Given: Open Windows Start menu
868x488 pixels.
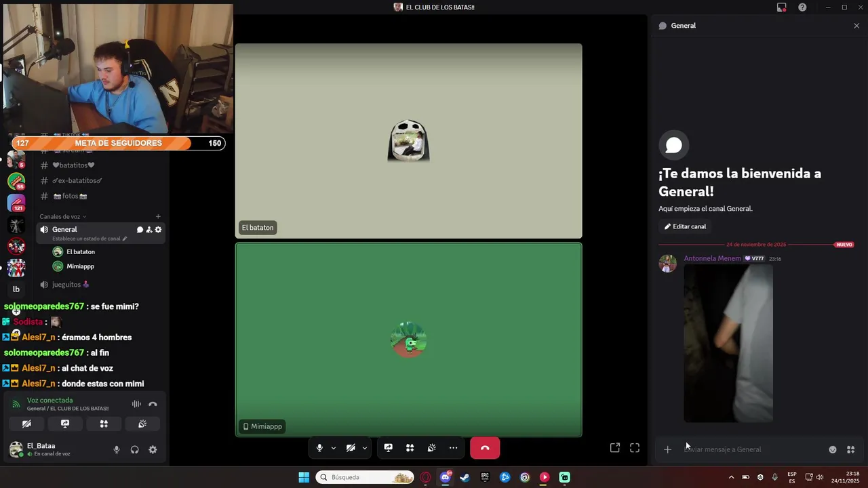Looking at the screenshot, I should 304,477.
